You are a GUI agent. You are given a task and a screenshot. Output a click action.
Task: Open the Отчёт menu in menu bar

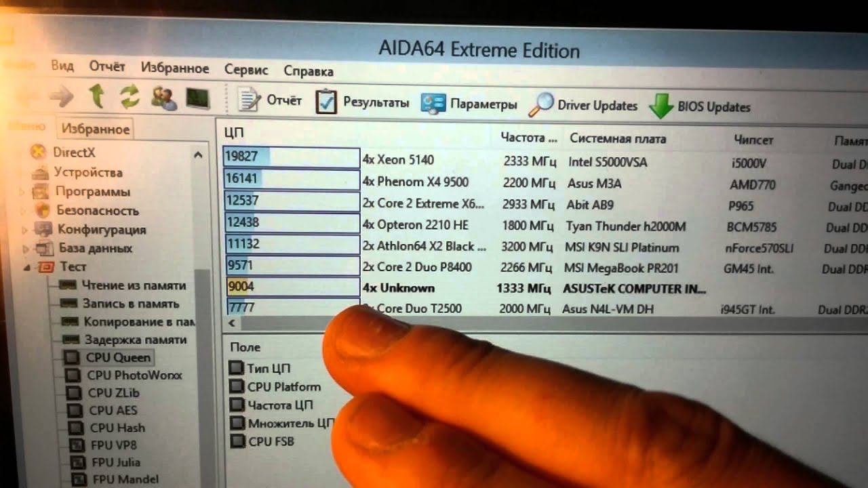tap(107, 67)
